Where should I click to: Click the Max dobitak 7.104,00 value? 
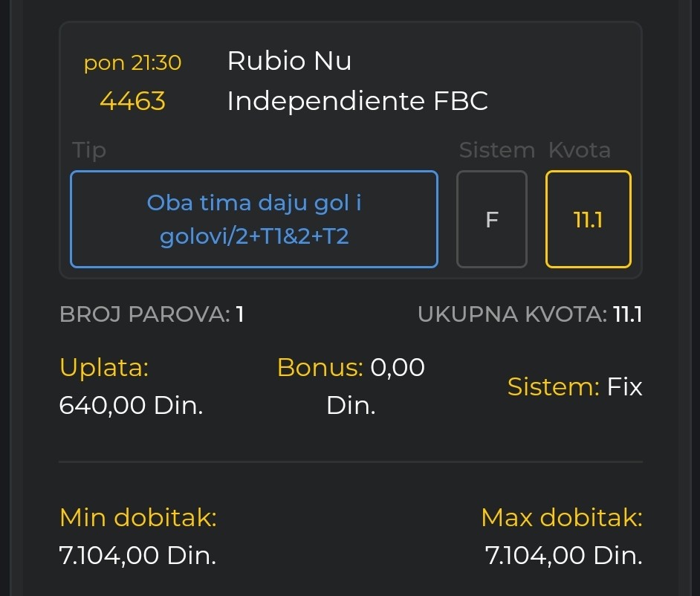564,555
